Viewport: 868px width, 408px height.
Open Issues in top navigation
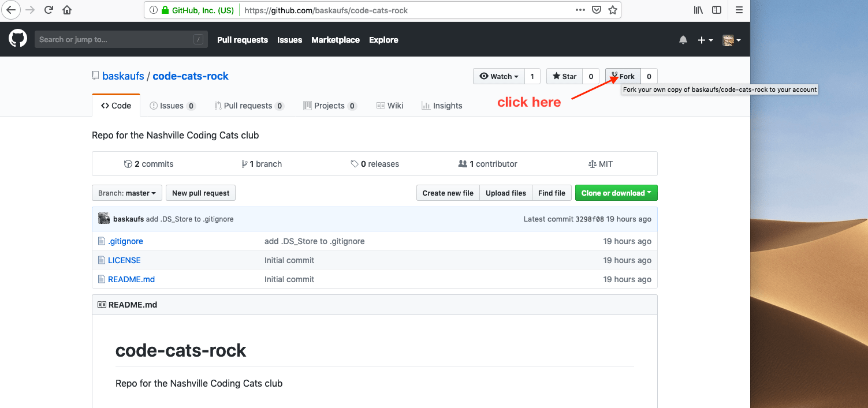(289, 40)
